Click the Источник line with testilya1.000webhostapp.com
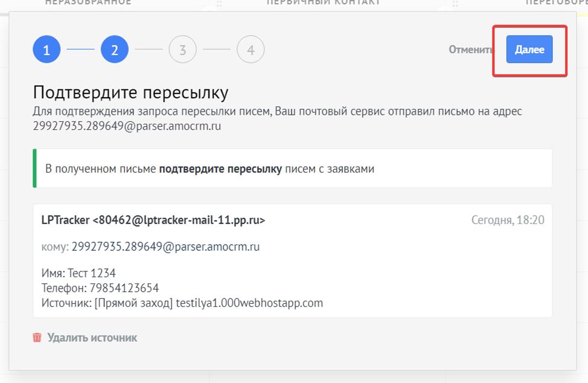The width and height of the screenshot is (588, 383). pyautogui.click(x=182, y=303)
